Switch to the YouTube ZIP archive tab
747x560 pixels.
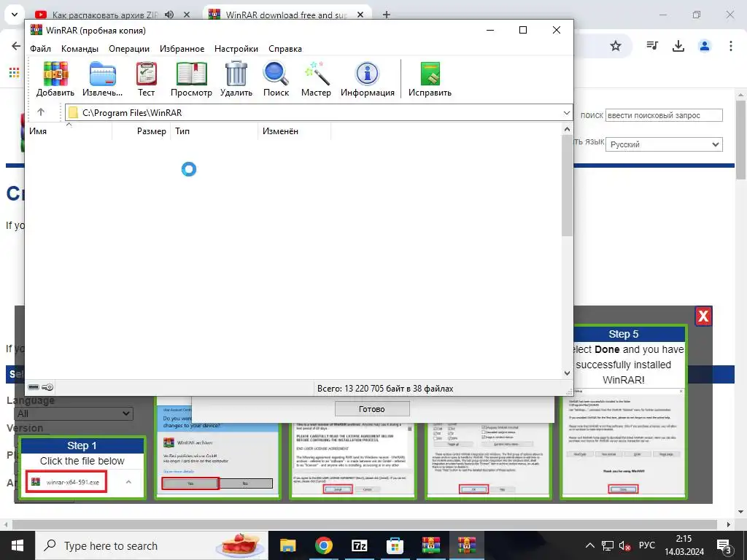(x=105, y=15)
